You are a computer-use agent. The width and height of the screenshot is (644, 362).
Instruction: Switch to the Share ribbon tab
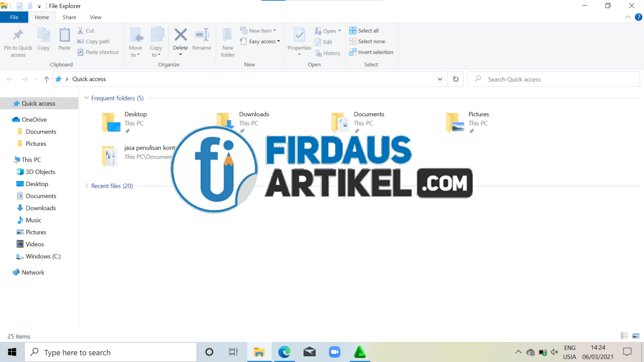(69, 17)
